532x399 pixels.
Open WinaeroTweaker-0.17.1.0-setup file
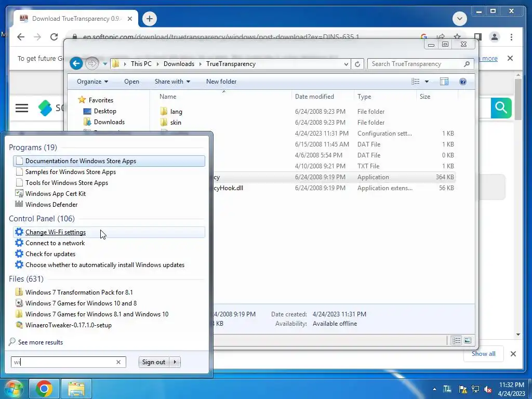tap(109, 325)
